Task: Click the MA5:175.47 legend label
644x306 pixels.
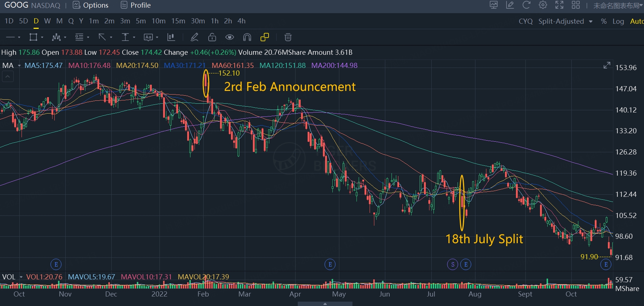Action: tap(43, 65)
